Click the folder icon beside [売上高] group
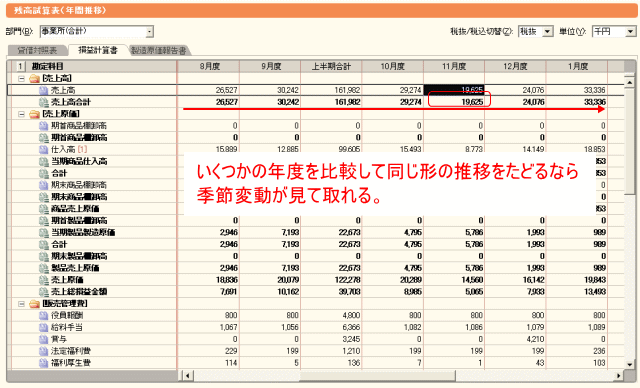 pos(34,78)
